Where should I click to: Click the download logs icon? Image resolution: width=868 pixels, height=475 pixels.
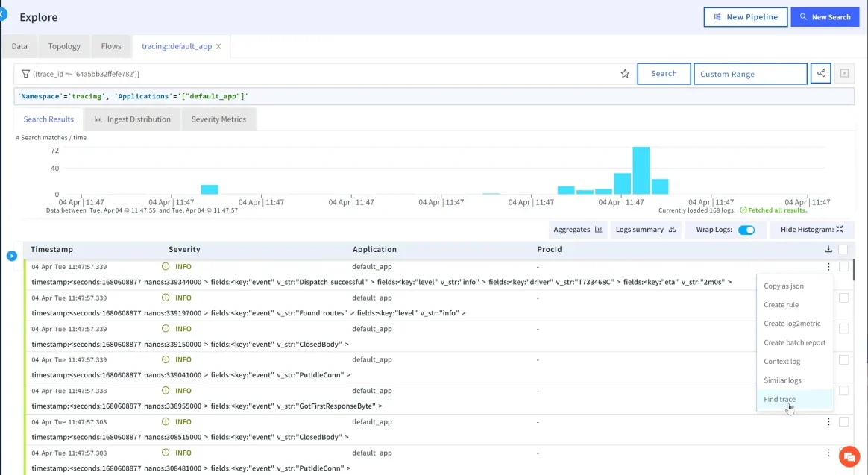tap(828, 250)
